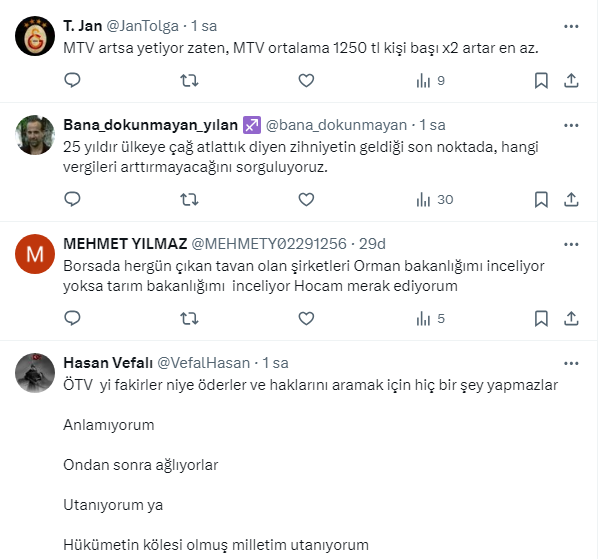Click MEHMET YILMAZ's orange M avatar
605x559 pixels.
tap(36, 256)
